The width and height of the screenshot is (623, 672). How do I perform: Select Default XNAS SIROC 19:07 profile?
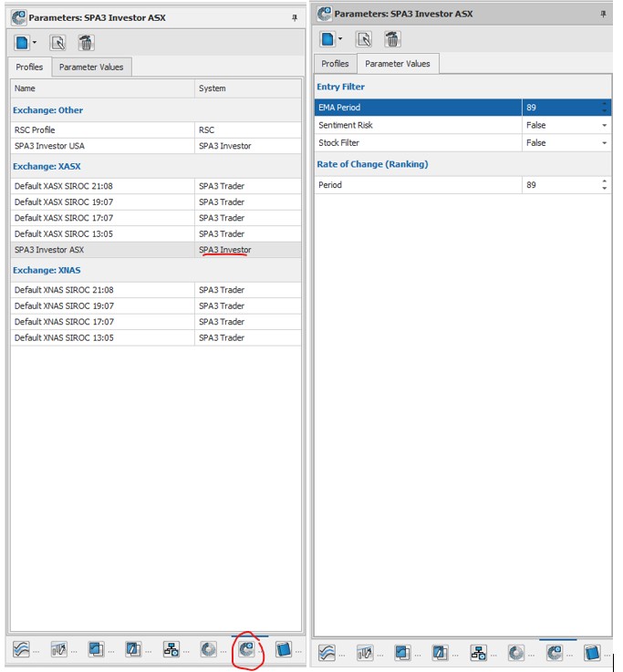point(156,306)
